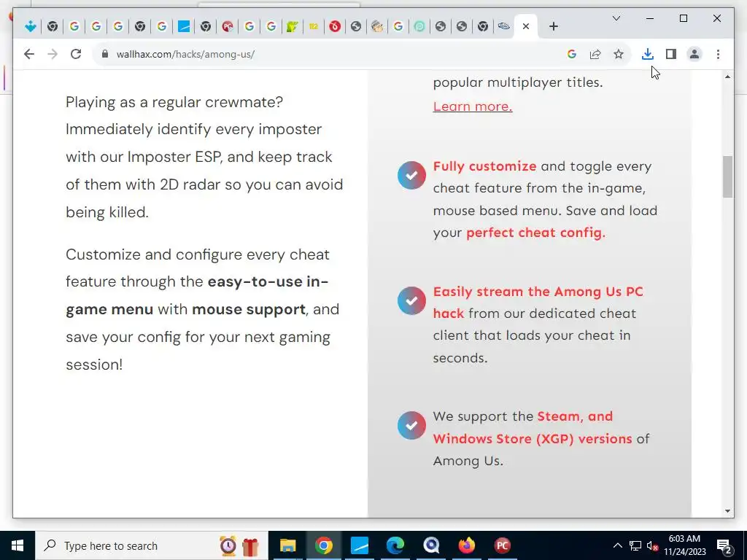Go forward to the next page

(x=53, y=54)
